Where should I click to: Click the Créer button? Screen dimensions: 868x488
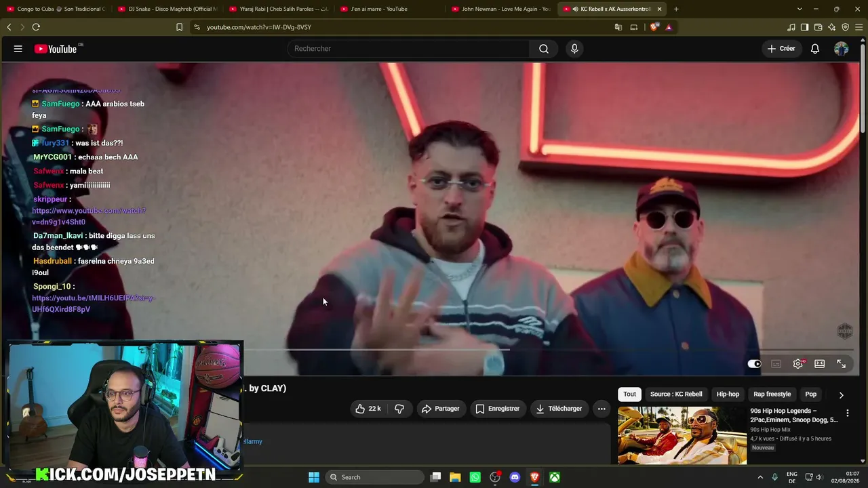781,49
